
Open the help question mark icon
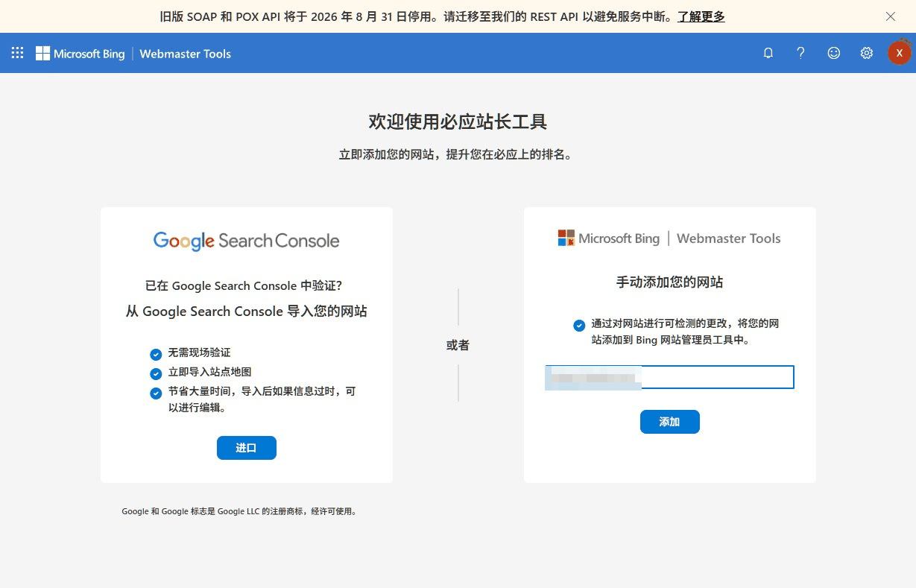(800, 53)
